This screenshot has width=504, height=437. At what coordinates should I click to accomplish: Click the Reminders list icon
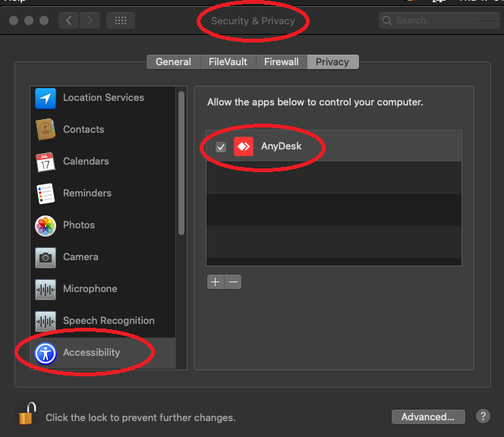click(46, 193)
